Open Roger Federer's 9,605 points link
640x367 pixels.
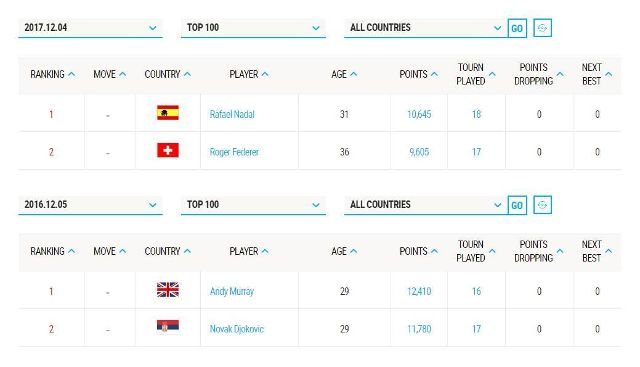click(x=419, y=152)
